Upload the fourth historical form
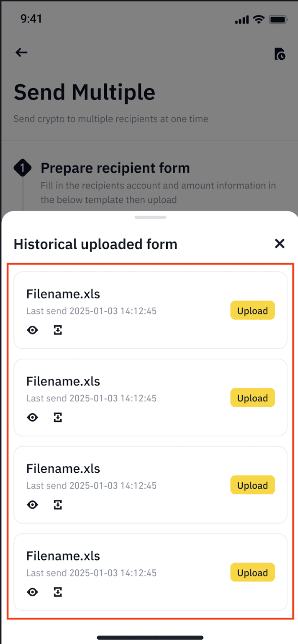 (252, 573)
